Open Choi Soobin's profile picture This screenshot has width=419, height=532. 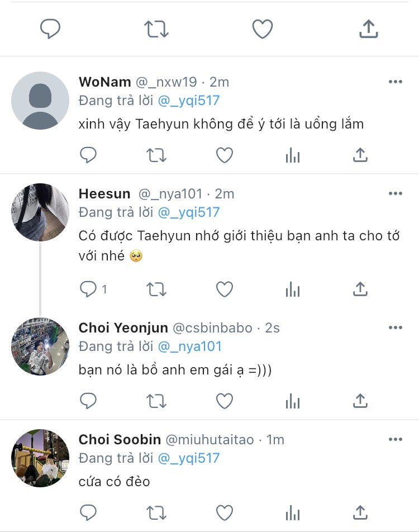[40, 458]
